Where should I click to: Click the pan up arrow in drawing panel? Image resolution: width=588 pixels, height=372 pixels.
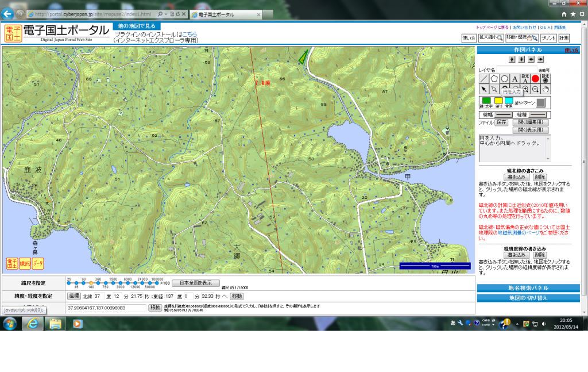click(x=512, y=59)
